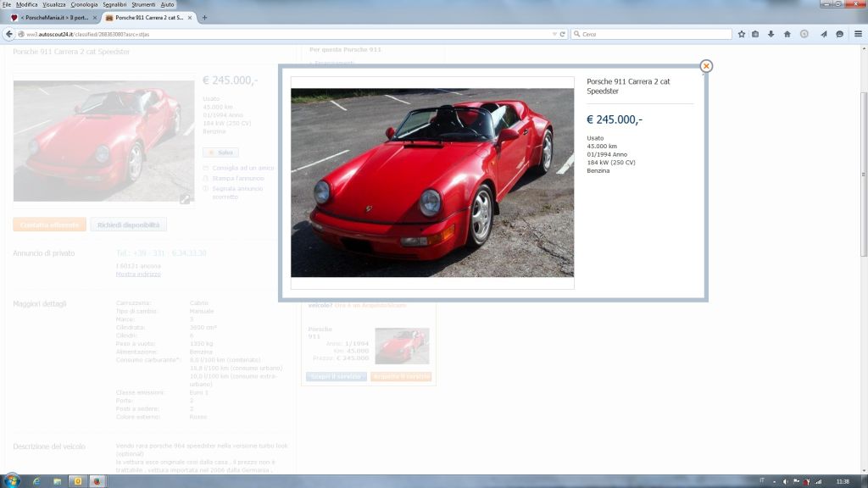The height and width of the screenshot is (488, 868).
Task: Click the orange Outlook taskbar icon
Action: (x=77, y=481)
